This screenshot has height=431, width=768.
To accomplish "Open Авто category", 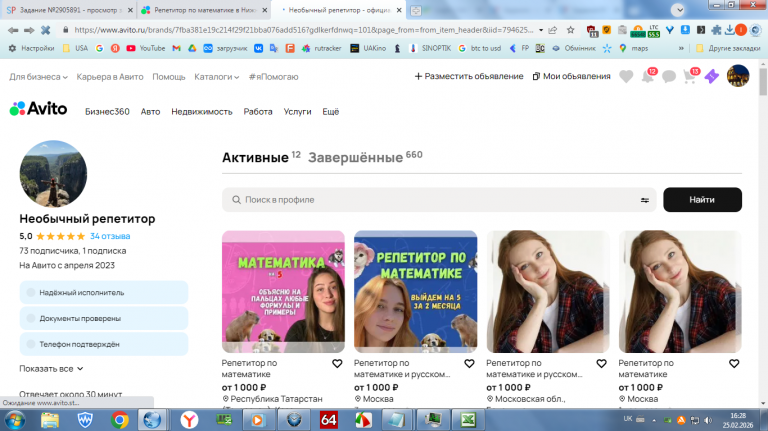I will click(x=150, y=112).
